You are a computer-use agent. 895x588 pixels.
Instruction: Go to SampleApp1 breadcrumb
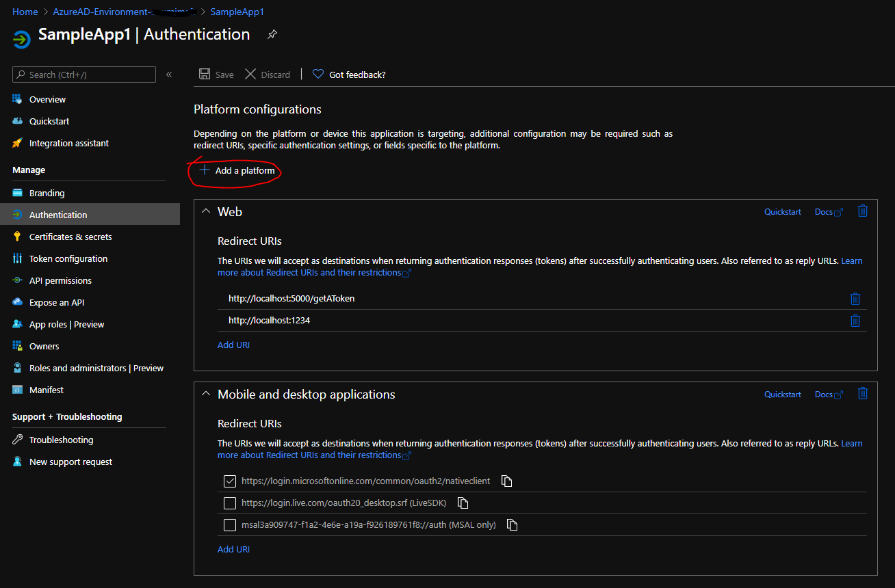tap(237, 12)
